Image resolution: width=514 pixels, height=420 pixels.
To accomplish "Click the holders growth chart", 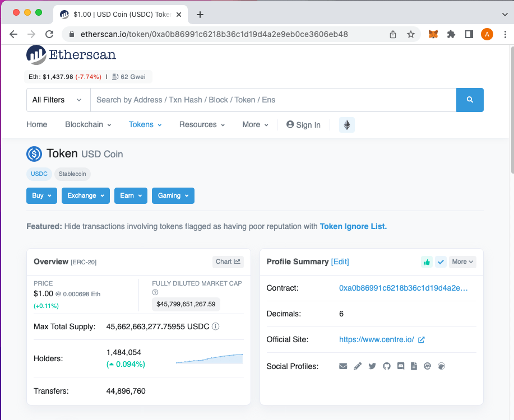I will [x=209, y=358].
